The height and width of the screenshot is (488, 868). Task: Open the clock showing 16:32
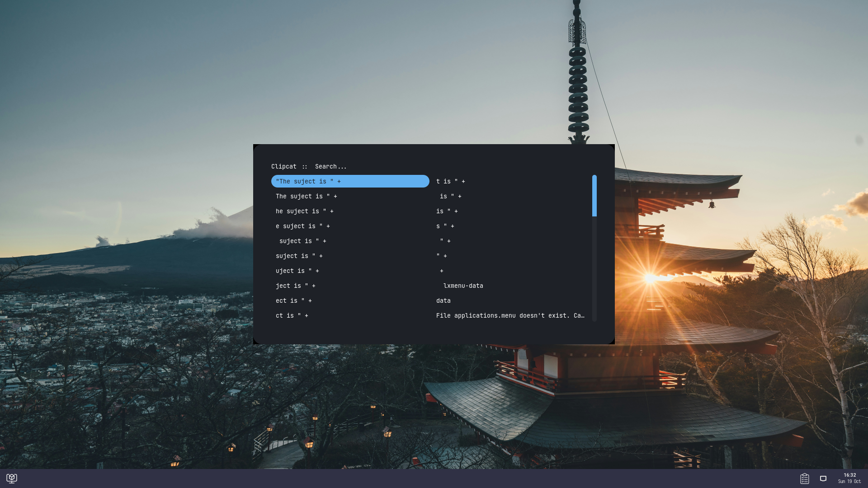[849, 478]
